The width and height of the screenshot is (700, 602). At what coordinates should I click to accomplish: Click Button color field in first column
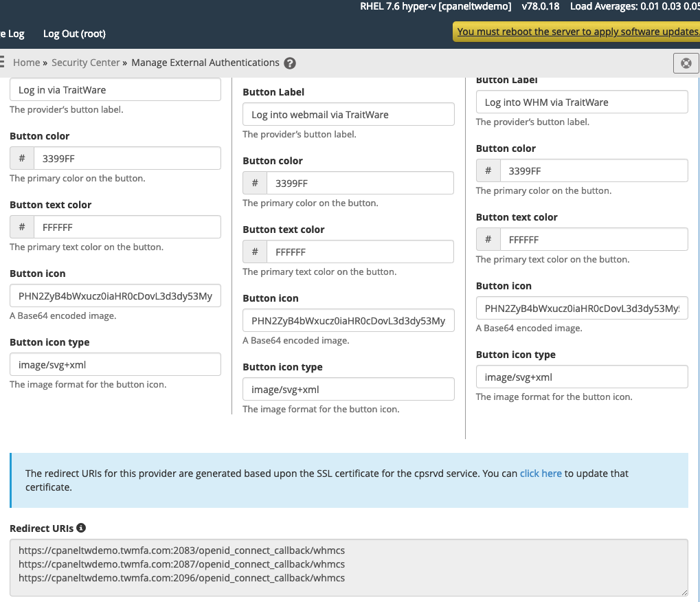coord(127,158)
